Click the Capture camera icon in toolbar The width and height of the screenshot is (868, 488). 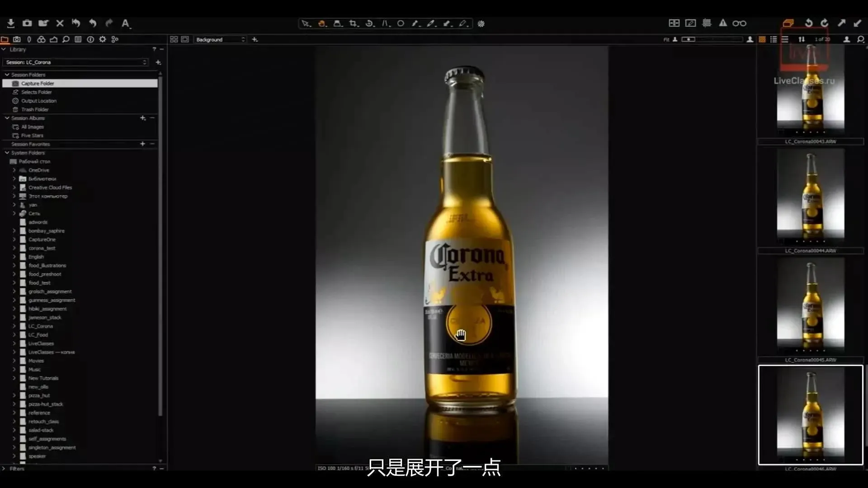(x=27, y=23)
